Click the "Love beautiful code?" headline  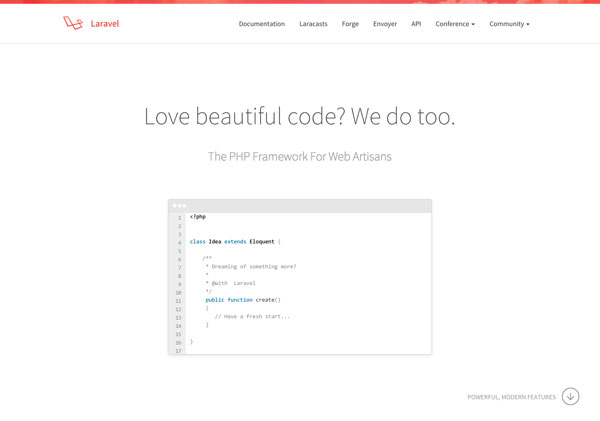point(299,116)
